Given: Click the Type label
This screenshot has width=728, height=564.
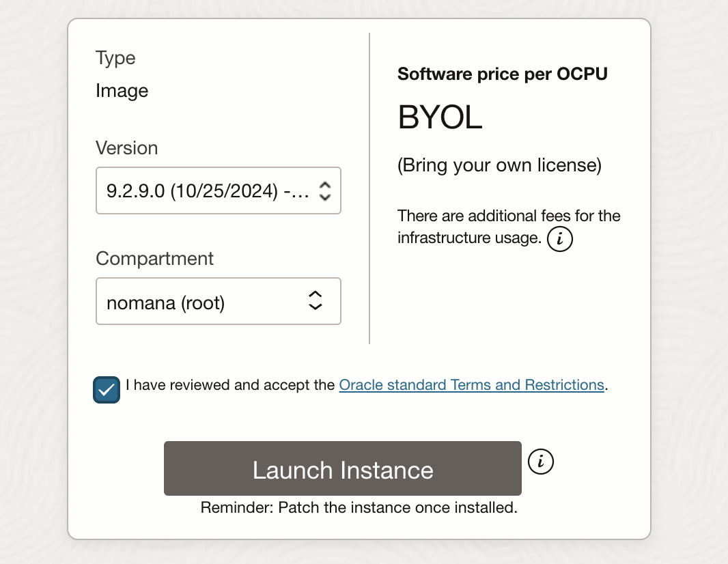Looking at the screenshot, I should 115,58.
